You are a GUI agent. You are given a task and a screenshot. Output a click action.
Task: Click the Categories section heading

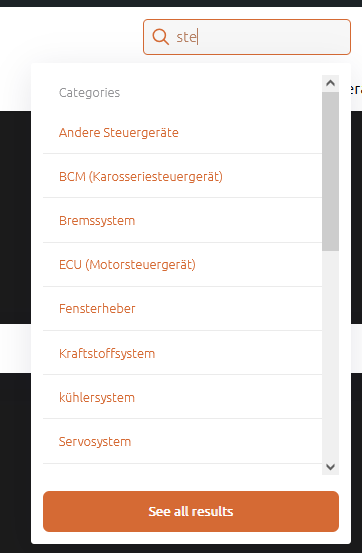pos(89,93)
